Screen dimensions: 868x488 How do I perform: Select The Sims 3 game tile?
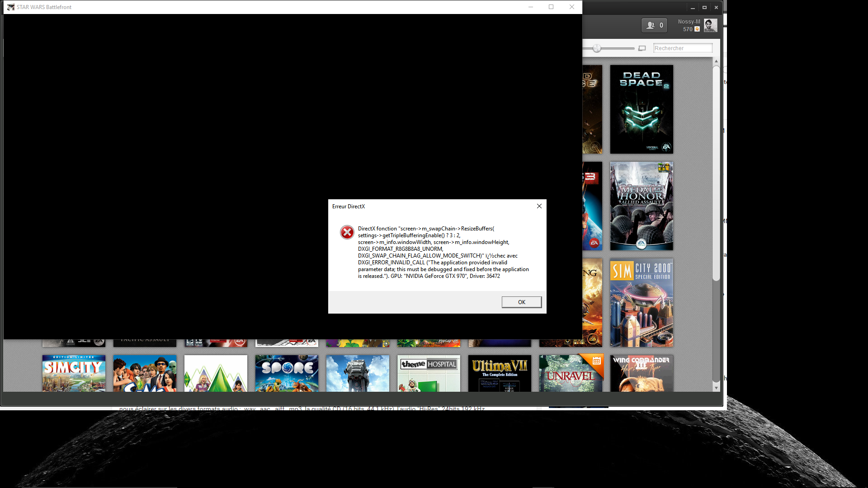tap(216, 373)
